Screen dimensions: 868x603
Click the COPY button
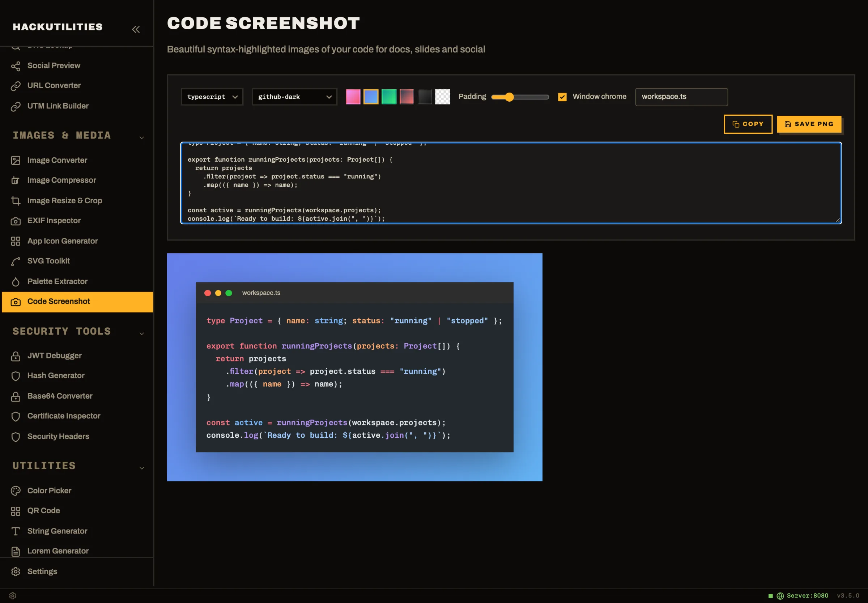click(x=748, y=124)
